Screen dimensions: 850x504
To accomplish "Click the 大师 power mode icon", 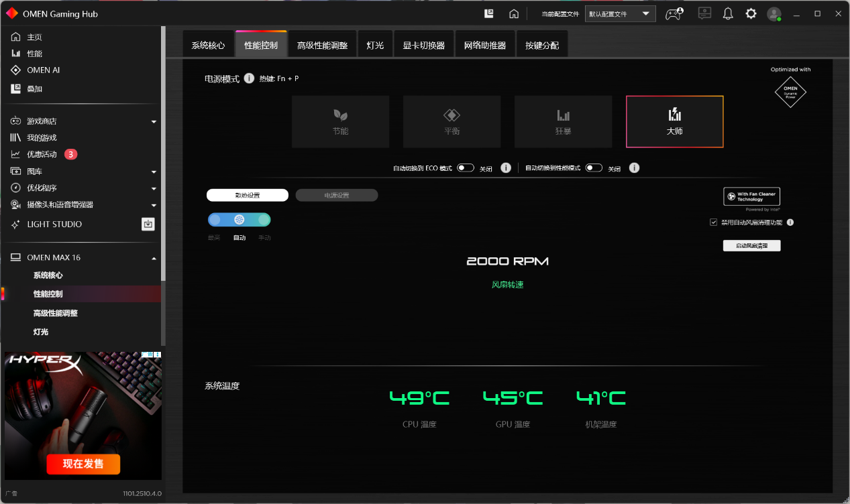I will [674, 115].
